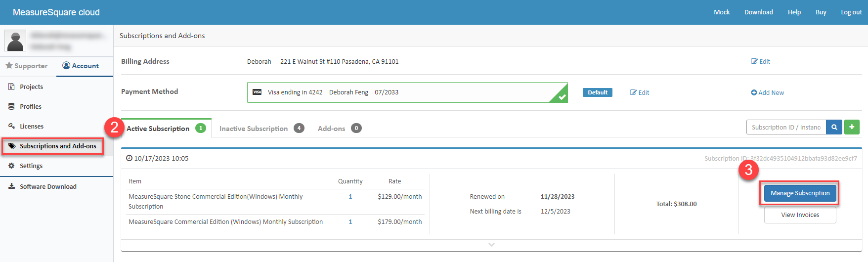868x262 pixels.
Task: Click the clock icon beside 10/17/2023
Action: [129, 158]
